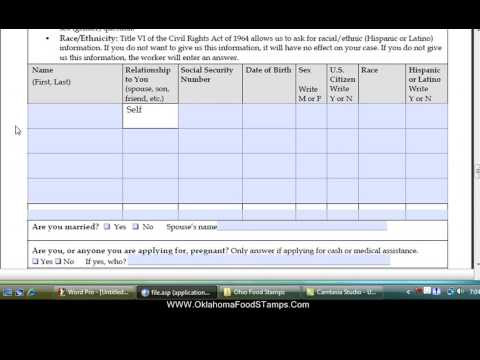Launch Internet Explorer from quick launch
This screenshot has width=480, height=360.
pyautogui.click(x=32, y=292)
